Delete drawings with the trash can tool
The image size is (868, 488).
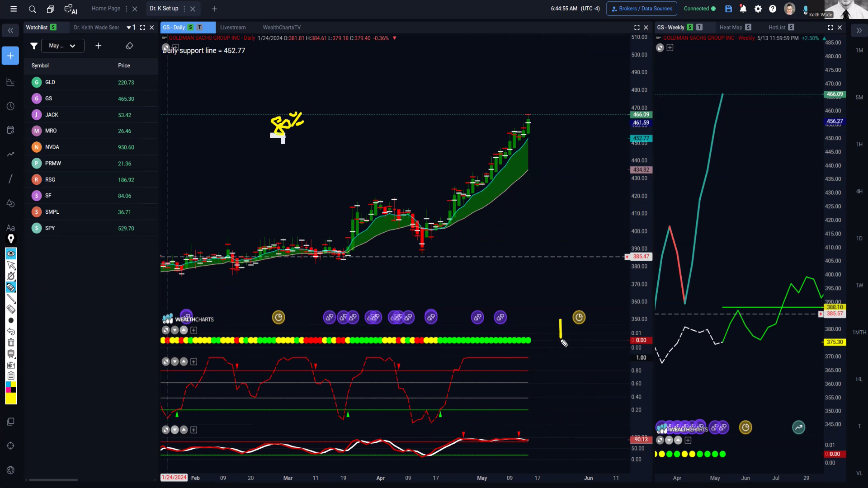pyautogui.click(x=11, y=343)
